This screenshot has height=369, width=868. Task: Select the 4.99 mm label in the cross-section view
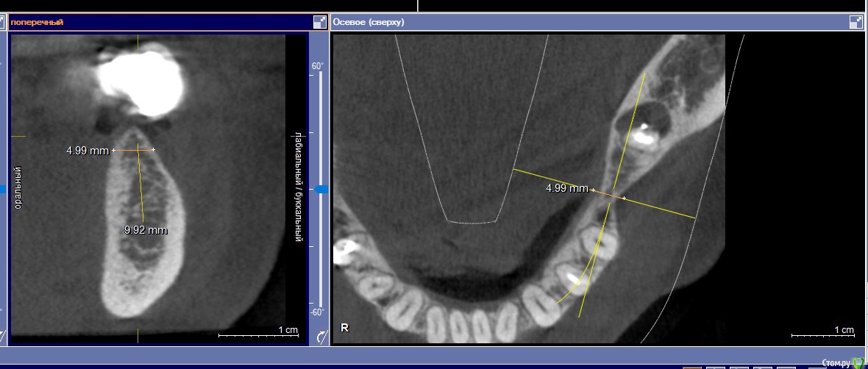tap(87, 151)
